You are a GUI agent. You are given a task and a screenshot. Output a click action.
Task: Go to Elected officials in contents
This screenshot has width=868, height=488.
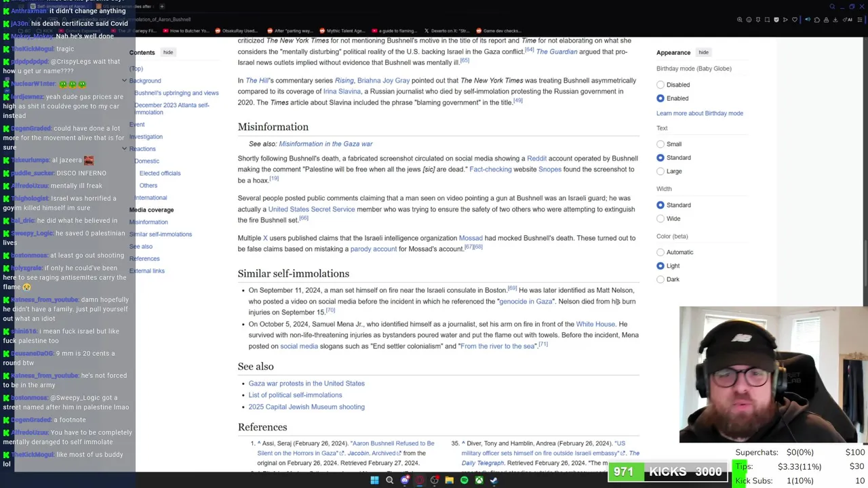[160, 173]
